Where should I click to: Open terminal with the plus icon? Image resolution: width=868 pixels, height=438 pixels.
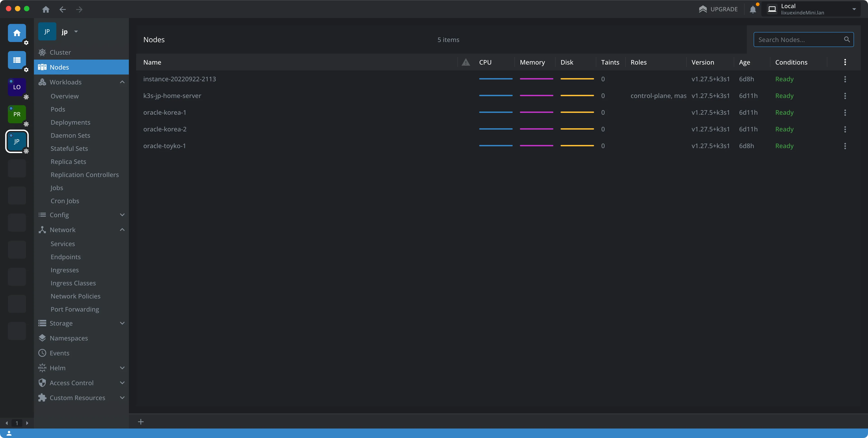(x=141, y=422)
